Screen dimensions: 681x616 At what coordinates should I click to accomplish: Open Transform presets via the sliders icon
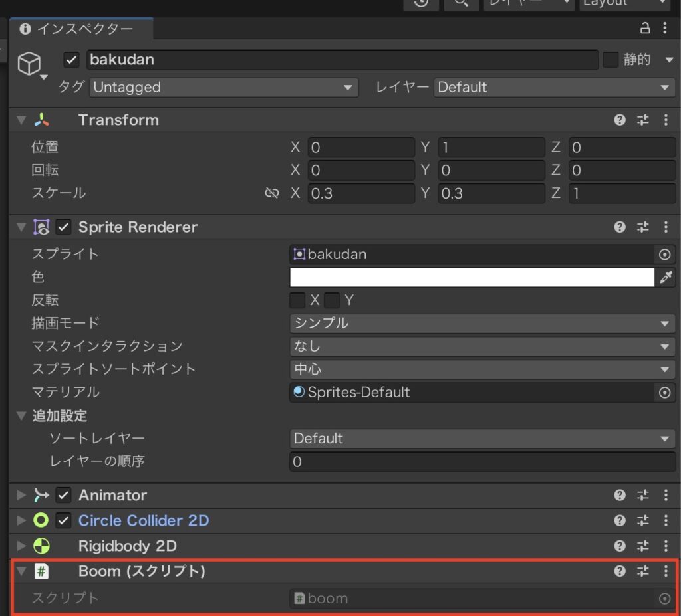point(642,120)
